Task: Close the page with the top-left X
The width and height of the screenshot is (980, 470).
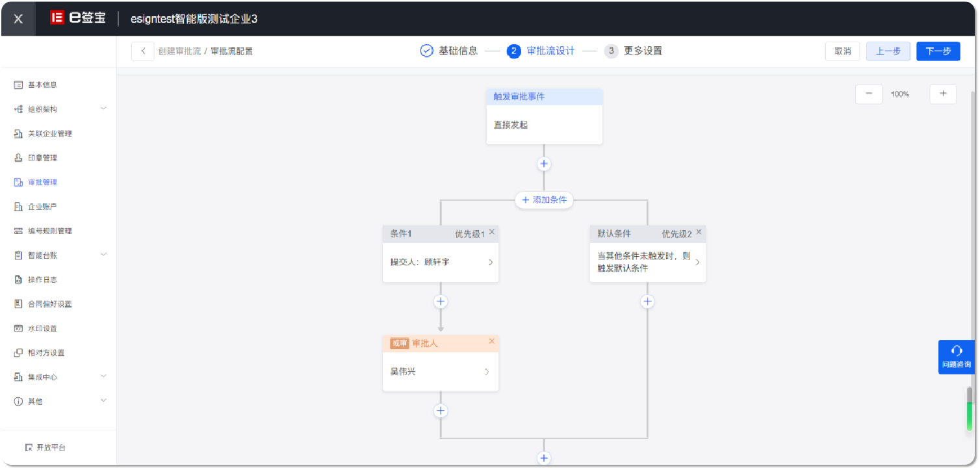Action: pos(18,19)
